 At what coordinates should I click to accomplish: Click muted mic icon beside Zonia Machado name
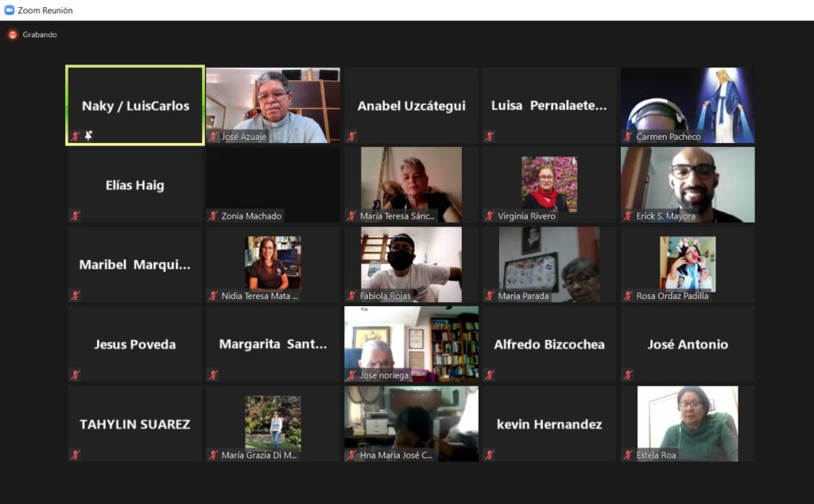pyautogui.click(x=214, y=216)
